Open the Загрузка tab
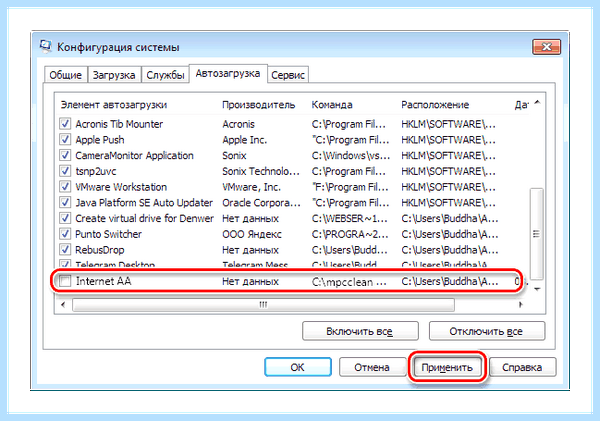The image size is (600, 421). click(114, 75)
